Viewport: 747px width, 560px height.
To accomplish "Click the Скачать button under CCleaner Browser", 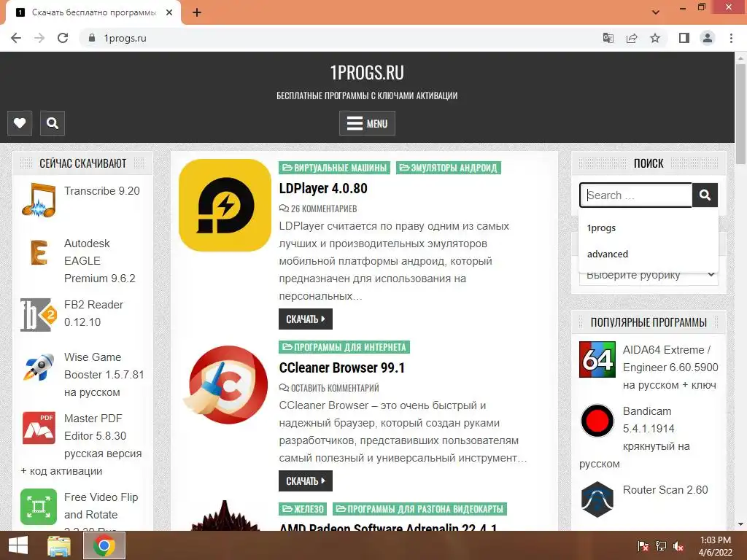I will coord(306,481).
